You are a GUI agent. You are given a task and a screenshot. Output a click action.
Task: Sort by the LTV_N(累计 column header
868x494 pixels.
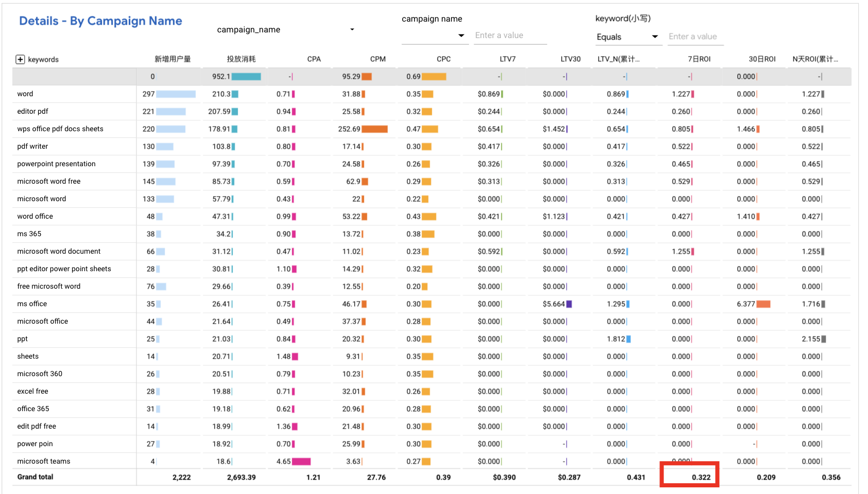pyautogui.click(x=618, y=59)
